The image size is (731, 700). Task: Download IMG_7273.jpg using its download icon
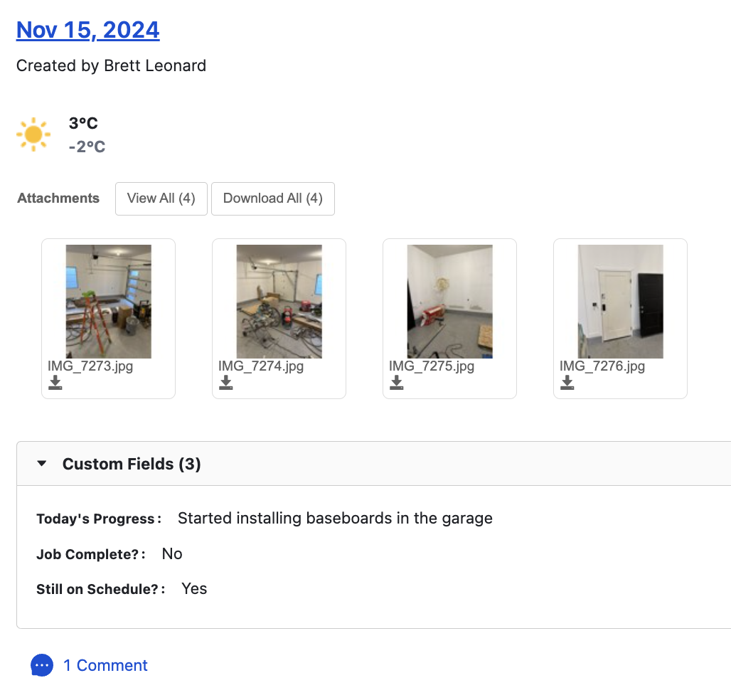(55, 383)
